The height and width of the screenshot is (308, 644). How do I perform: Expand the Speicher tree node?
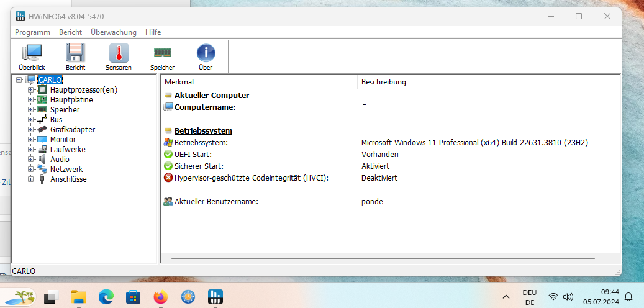click(x=30, y=110)
